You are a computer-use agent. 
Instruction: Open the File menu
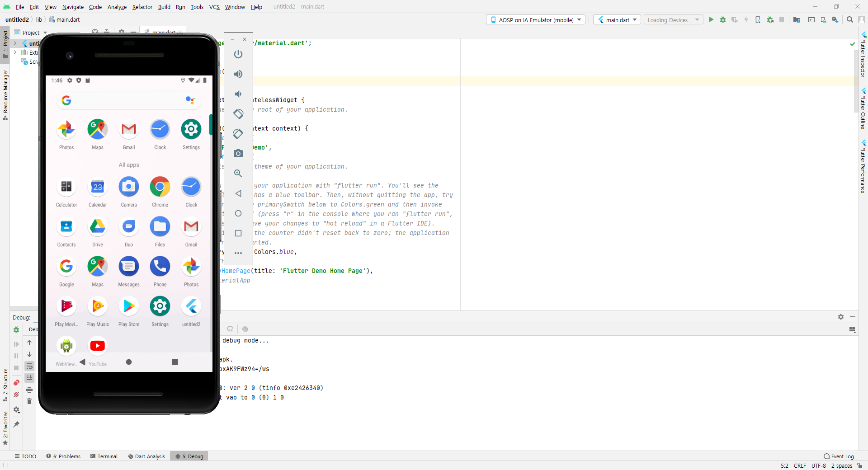(x=20, y=7)
